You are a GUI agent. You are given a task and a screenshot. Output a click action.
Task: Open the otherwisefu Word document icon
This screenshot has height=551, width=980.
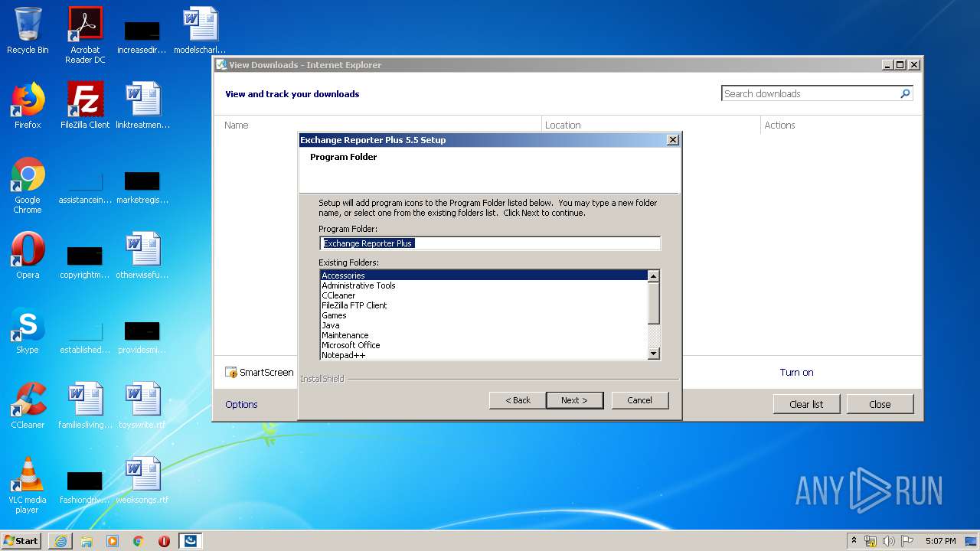142,256
